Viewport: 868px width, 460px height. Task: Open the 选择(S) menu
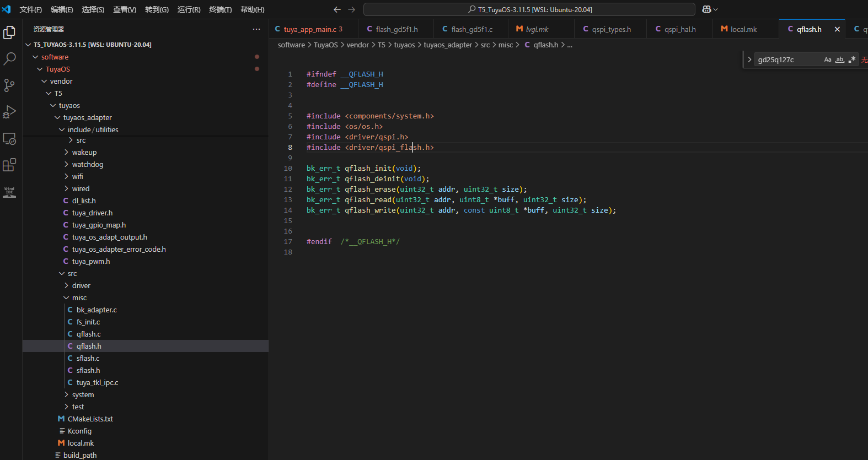pyautogui.click(x=93, y=9)
